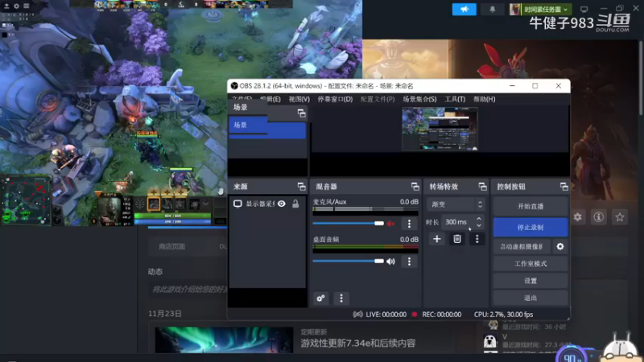
Task: Adjust the 麦克风/Aux volume slider
Action: [x=348, y=224]
